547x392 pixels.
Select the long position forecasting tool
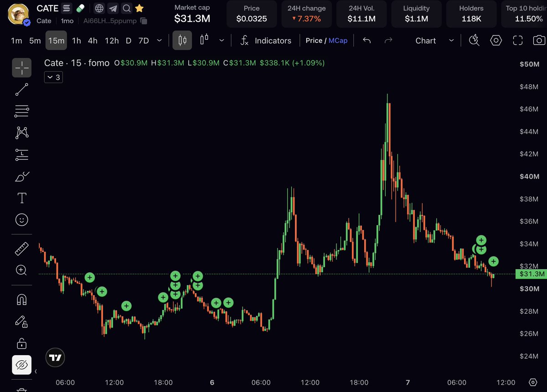pos(22,154)
